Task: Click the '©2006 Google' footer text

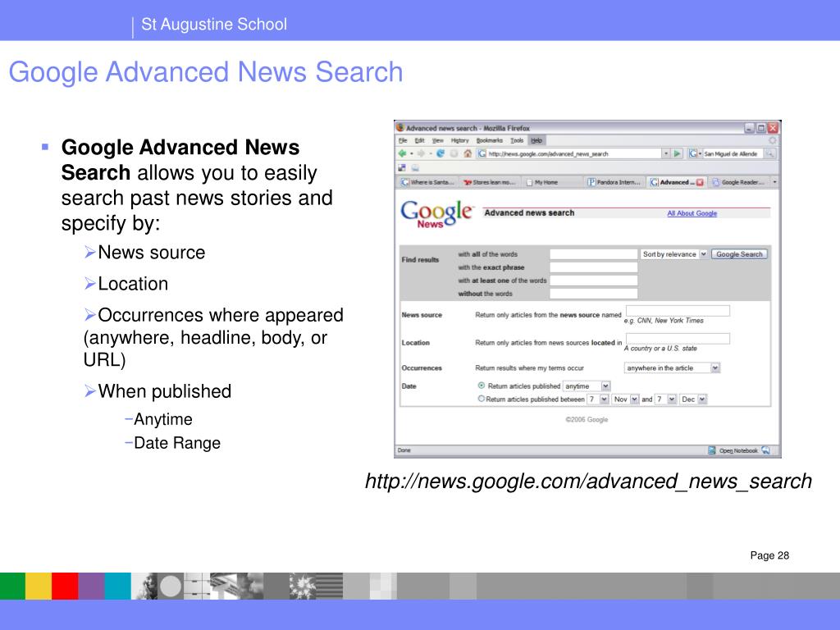Action: tap(587, 419)
